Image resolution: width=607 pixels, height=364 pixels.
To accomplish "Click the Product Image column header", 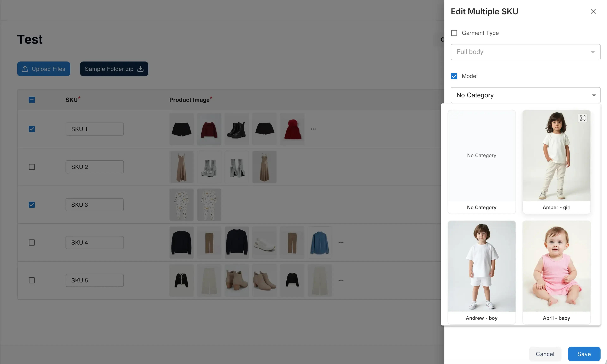I will coord(191,100).
